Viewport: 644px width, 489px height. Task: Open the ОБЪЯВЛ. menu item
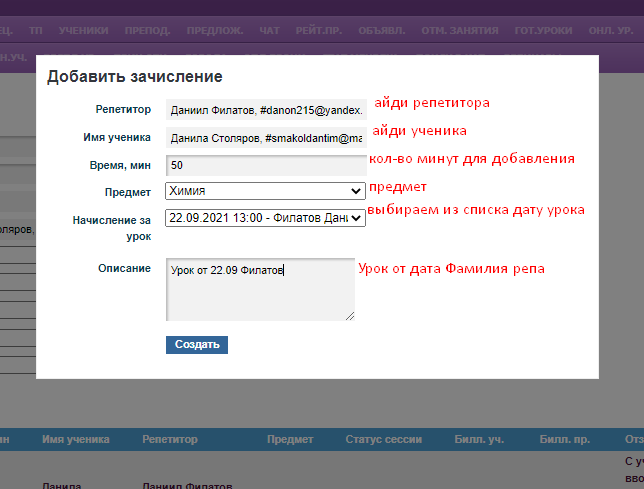(x=382, y=31)
